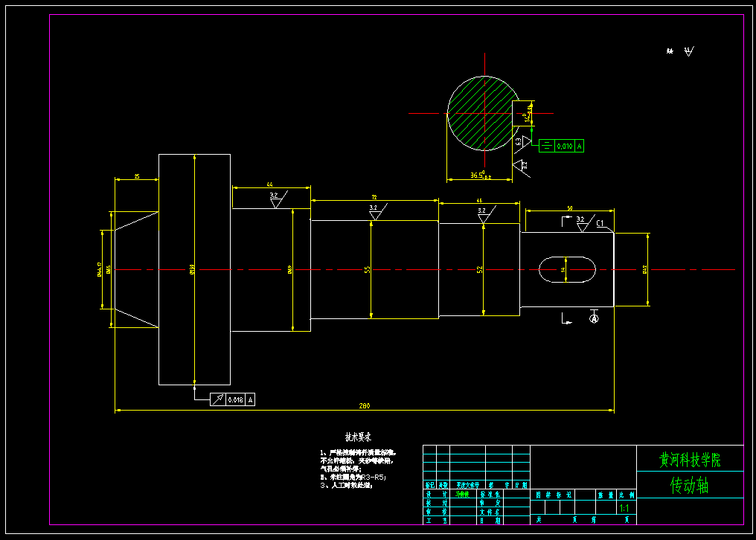Viewport: 756px width, 540px height.
Task: Click the 14 keyway width dimension on the shaft
Action: click(563, 269)
